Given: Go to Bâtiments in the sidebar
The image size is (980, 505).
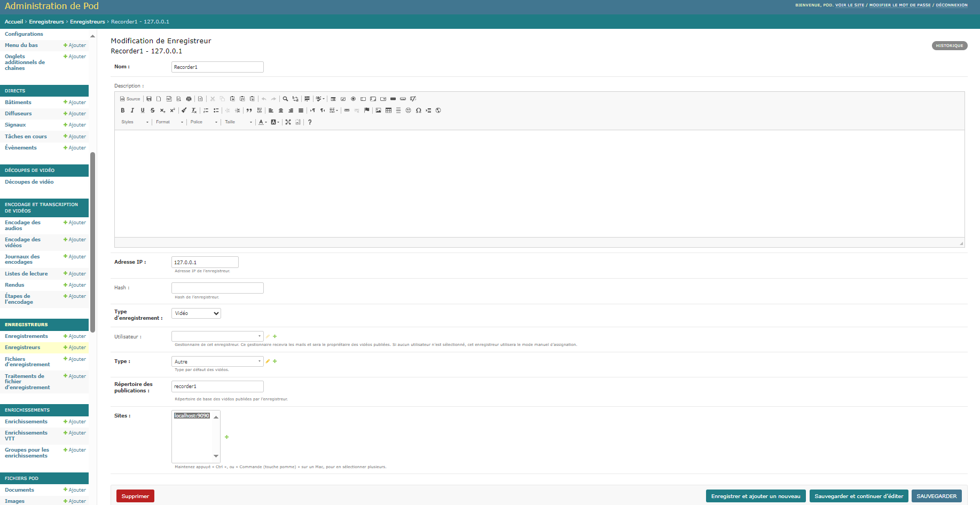Looking at the screenshot, I should point(18,102).
